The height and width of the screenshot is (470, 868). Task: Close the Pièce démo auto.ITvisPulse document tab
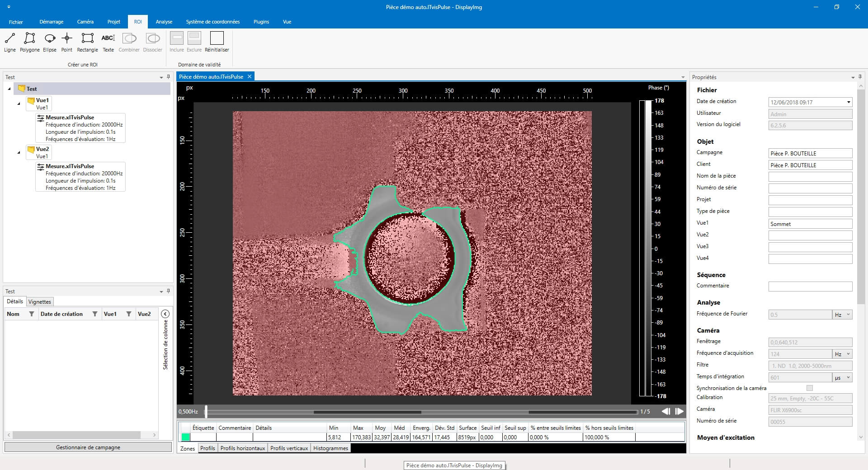[x=249, y=77]
